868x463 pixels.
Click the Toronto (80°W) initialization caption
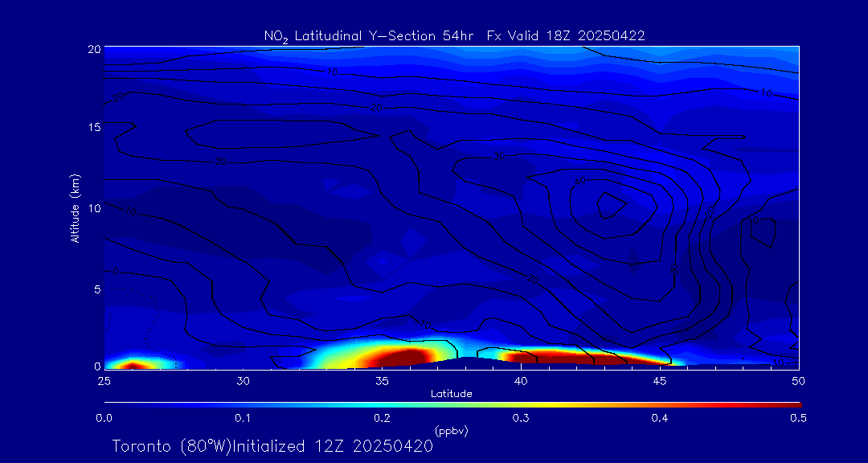click(x=272, y=446)
